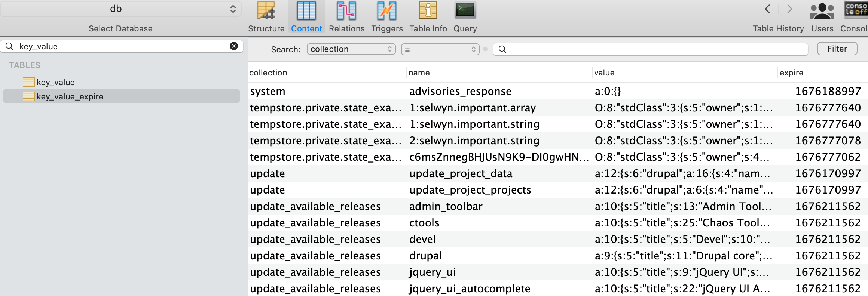Sort by the collection column header

[x=327, y=73]
